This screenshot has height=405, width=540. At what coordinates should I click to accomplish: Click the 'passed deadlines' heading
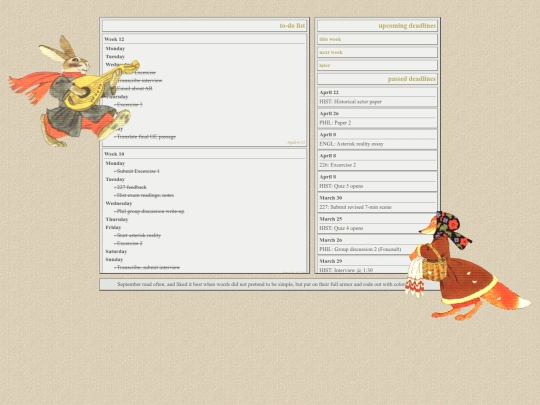(412, 79)
